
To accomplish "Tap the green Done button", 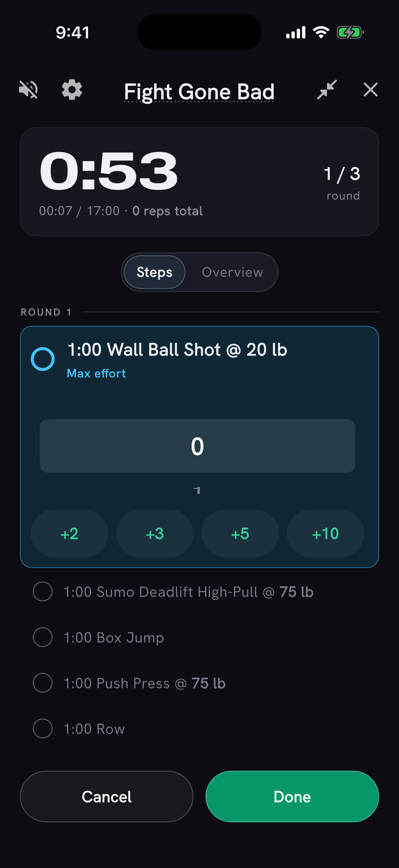I will pyautogui.click(x=292, y=796).
